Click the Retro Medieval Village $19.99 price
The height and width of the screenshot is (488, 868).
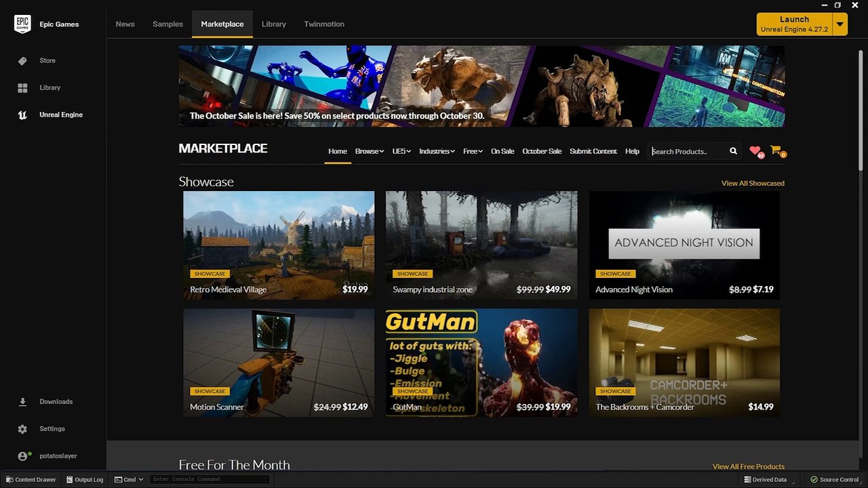(355, 289)
